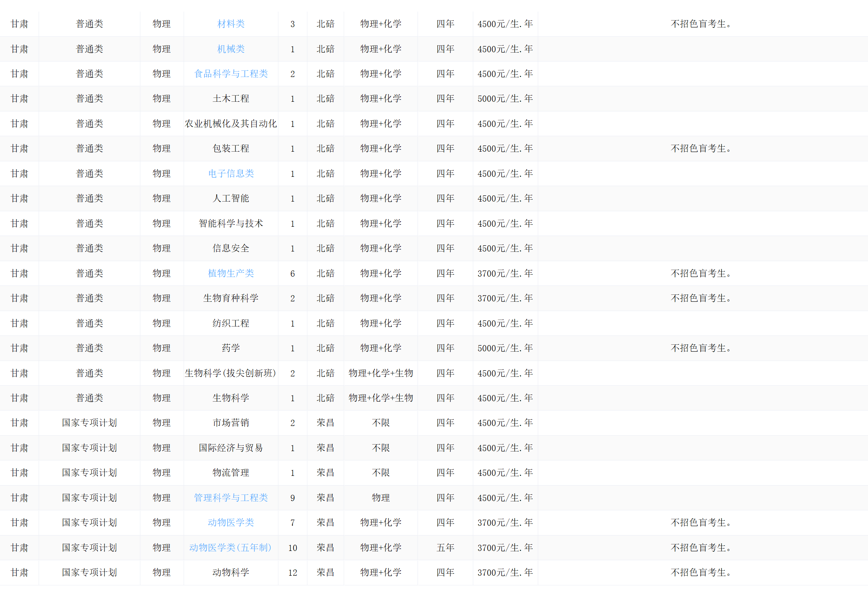Click the 管理科学与工程类 link
The width and height of the screenshot is (868, 614).
tap(231, 498)
